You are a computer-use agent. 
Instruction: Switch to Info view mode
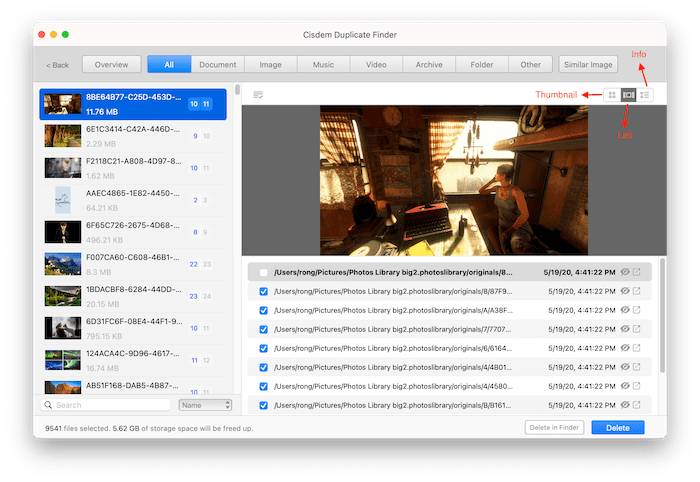point(645,95)
